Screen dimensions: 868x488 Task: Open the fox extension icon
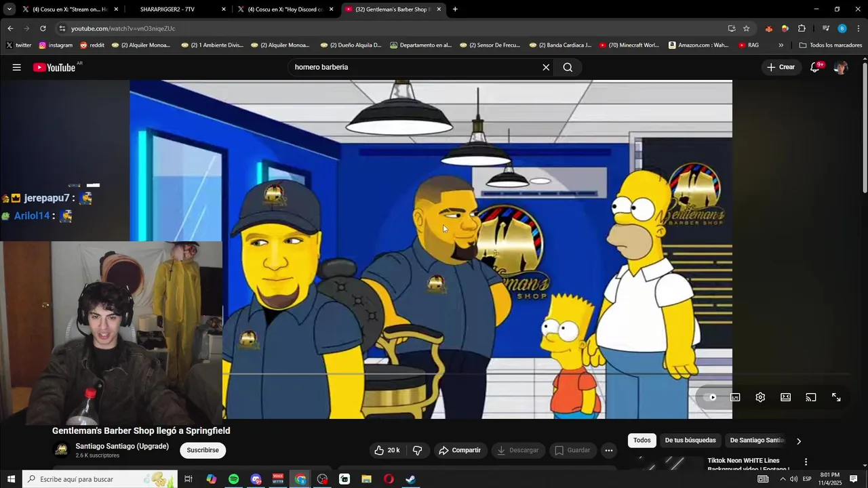pos(768,28)
